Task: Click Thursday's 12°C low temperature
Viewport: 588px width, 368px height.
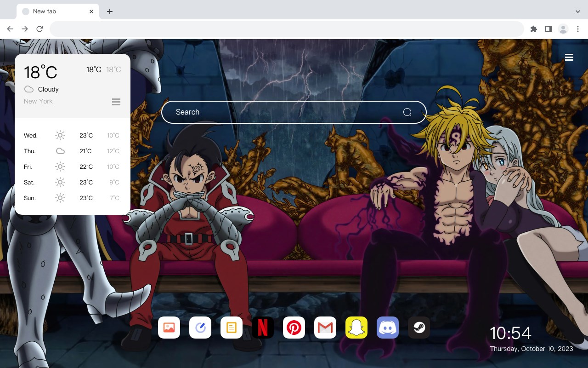Action: [x=113, y=151]
